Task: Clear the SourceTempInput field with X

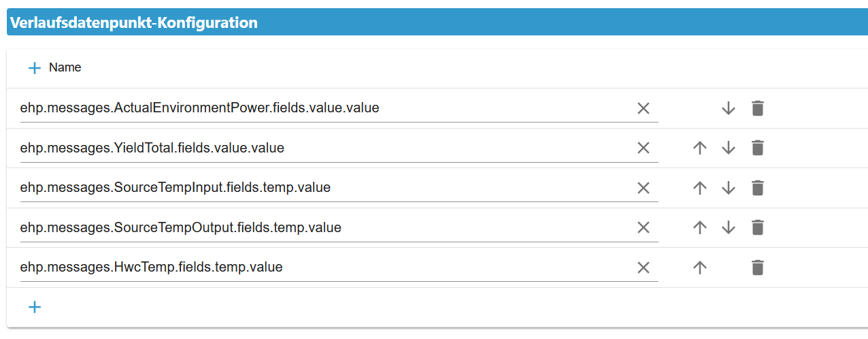Action: [x=644, y=188]
